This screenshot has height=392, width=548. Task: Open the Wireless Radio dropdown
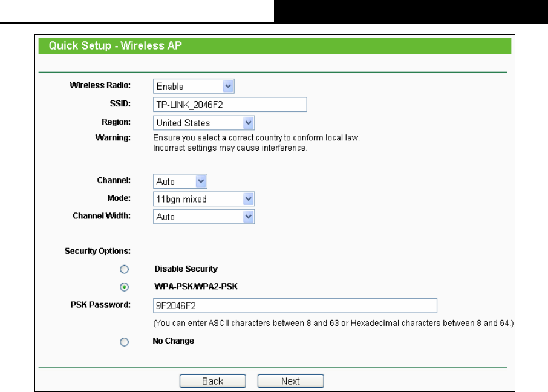click(194, 86)
